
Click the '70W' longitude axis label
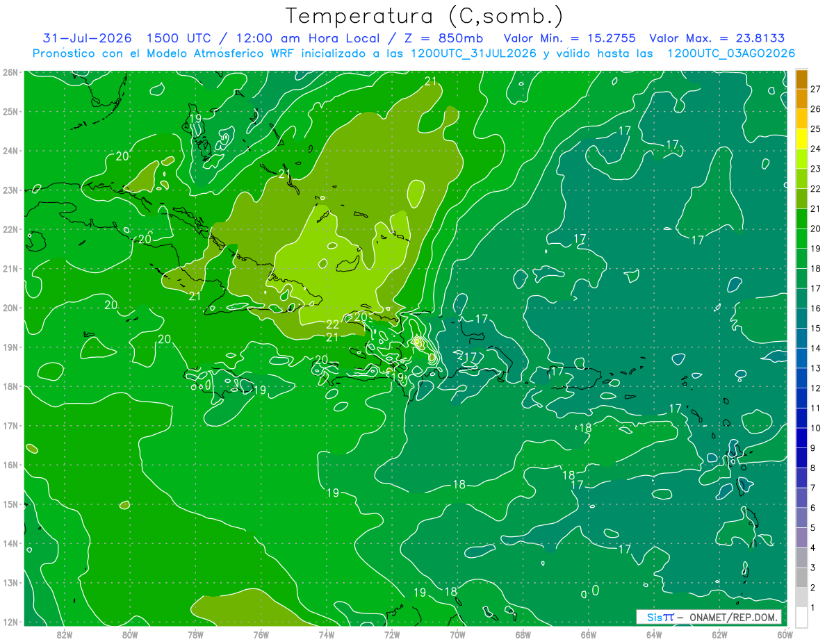(458, 634)
